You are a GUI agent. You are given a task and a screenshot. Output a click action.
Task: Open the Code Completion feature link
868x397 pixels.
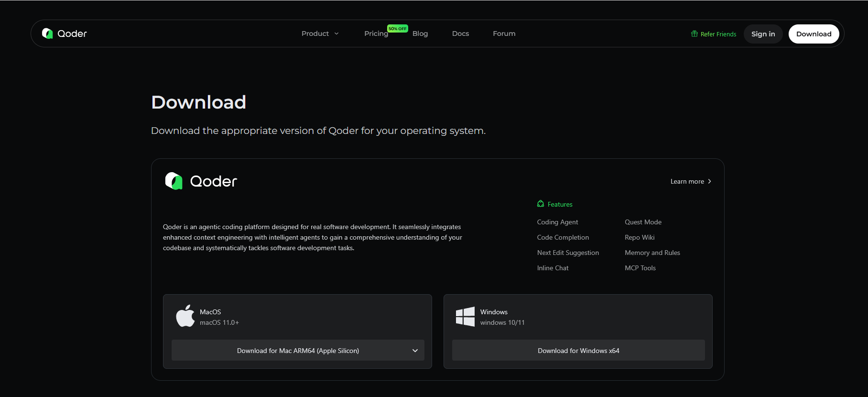click(x=563, y=237)
